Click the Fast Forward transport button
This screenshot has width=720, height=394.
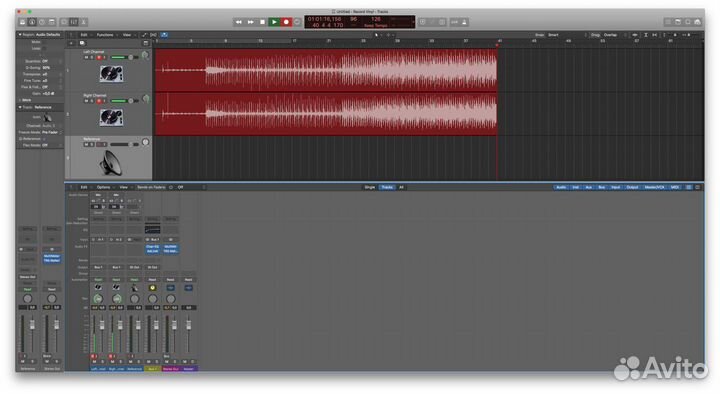pyautogui.click(x=250, y=22)
